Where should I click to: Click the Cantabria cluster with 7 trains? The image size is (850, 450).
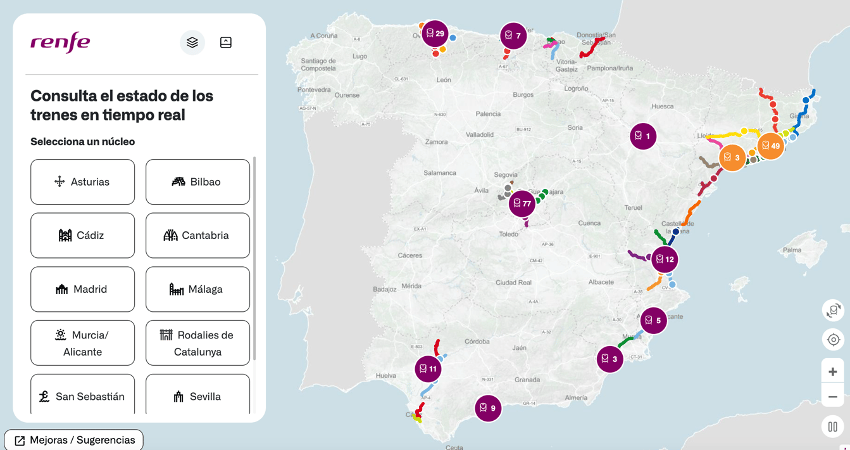point(513,36)
